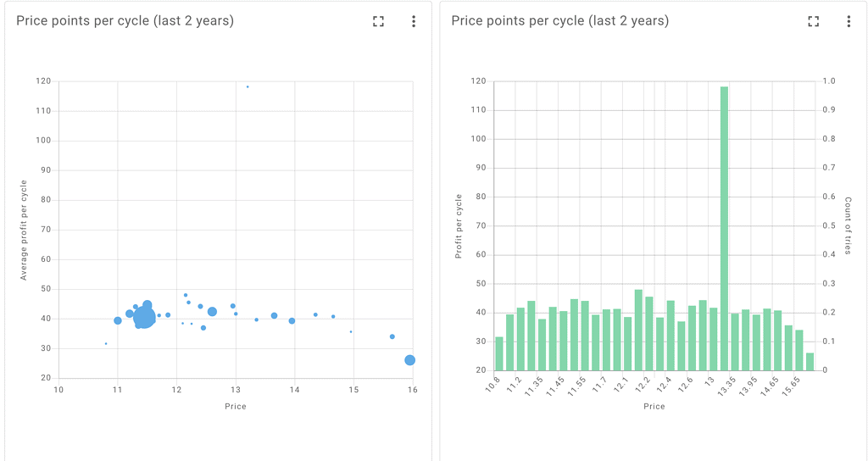Open the more options menu of the scatter chart
868x461 pixels.
pyautogui.click(x=414, y=21)
